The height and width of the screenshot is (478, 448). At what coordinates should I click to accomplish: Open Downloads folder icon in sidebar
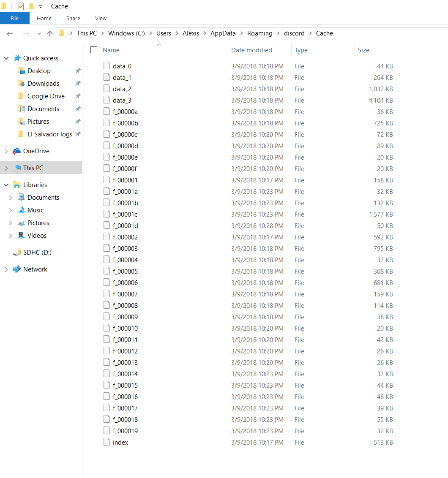point(22,84)
